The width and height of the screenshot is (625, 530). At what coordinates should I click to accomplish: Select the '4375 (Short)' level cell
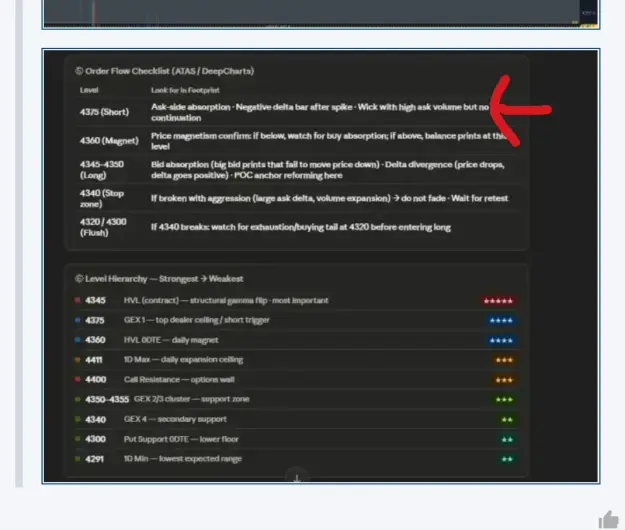104,112
